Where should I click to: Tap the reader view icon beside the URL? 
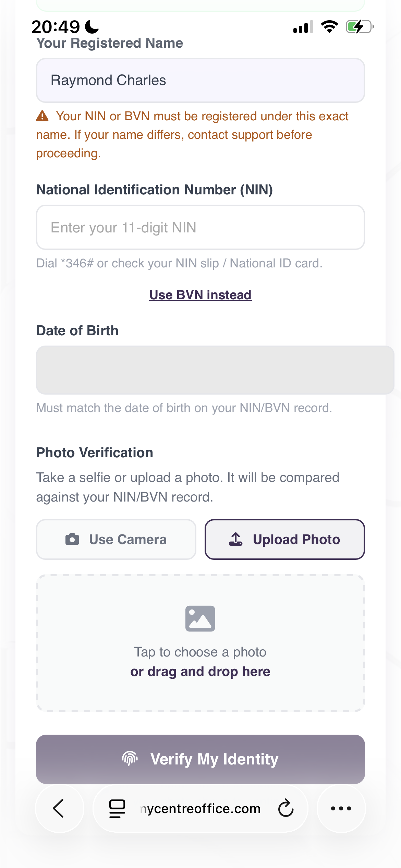[116, 808]
